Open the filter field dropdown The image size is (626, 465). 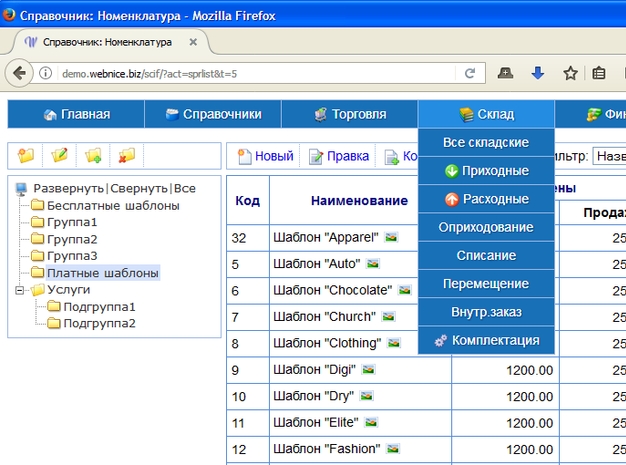tap(609, 156)
